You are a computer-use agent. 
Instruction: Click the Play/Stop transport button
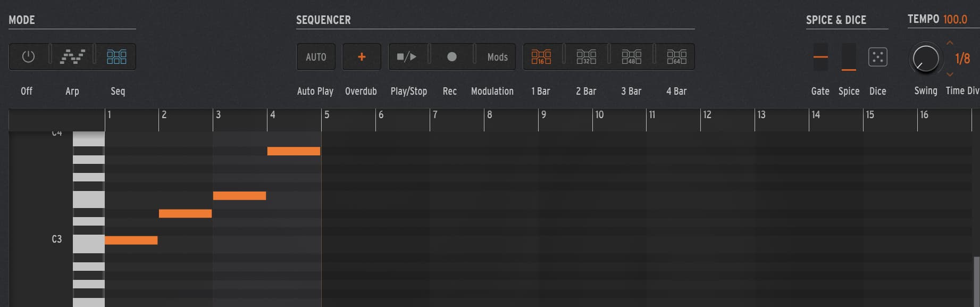(x=407, y=56)
